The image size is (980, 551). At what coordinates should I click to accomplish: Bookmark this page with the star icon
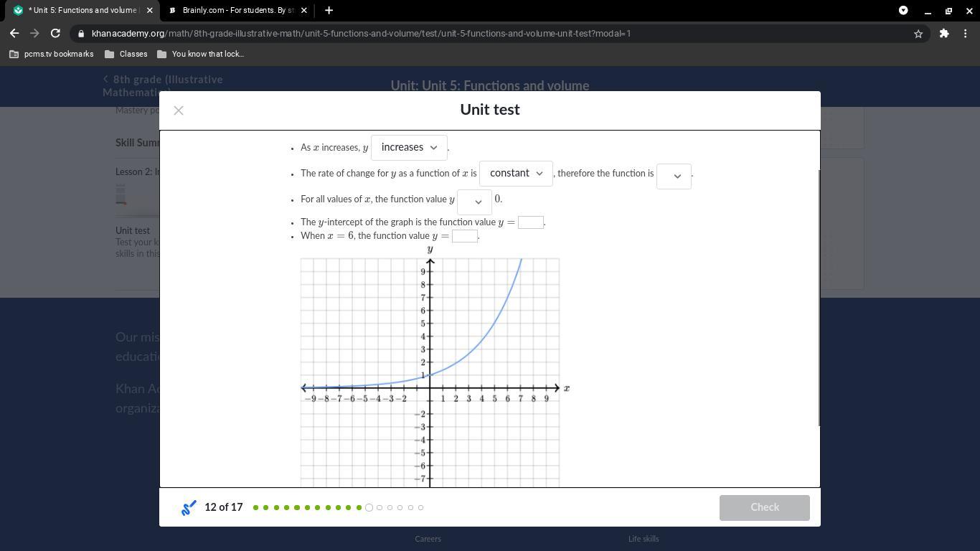[x=918, y=34]
